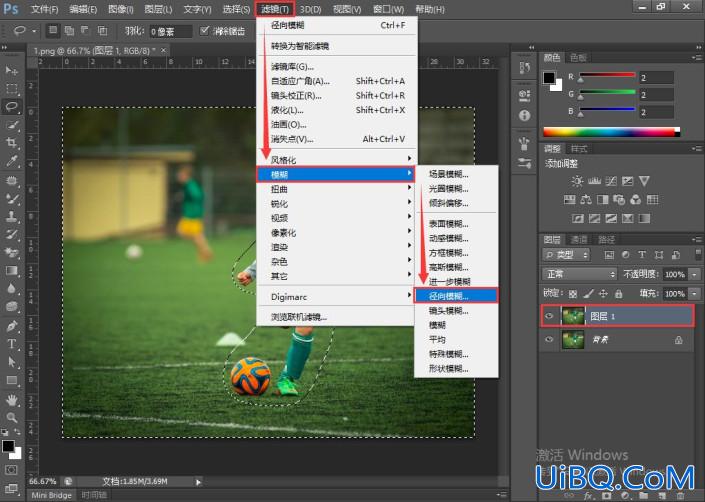
Task: Add a Color Balance adjustment (scales icon)
Action: (x=586, y=200)
